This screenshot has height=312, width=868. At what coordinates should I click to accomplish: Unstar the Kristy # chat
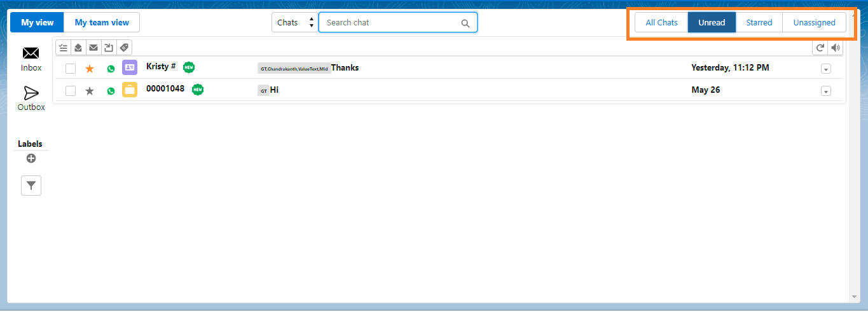[x=90, y=69]
